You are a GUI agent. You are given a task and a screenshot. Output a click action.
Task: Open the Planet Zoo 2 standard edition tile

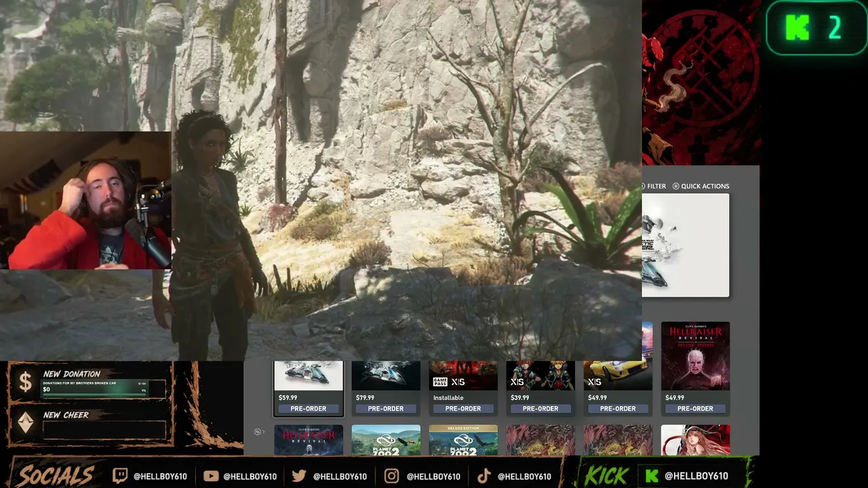tap(386, 440)
